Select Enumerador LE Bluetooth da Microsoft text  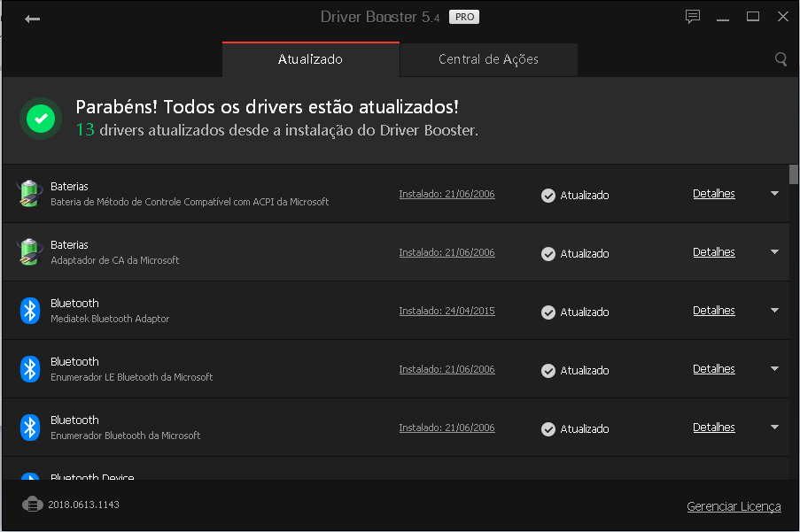click(x=132, y=377)
